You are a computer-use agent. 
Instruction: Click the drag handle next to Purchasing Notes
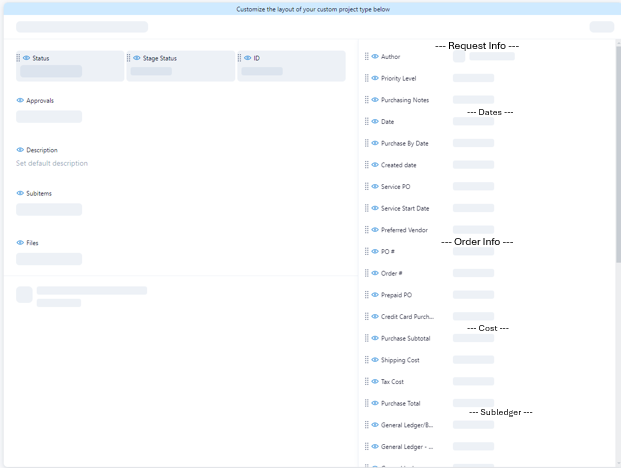(x=367, y=100)
